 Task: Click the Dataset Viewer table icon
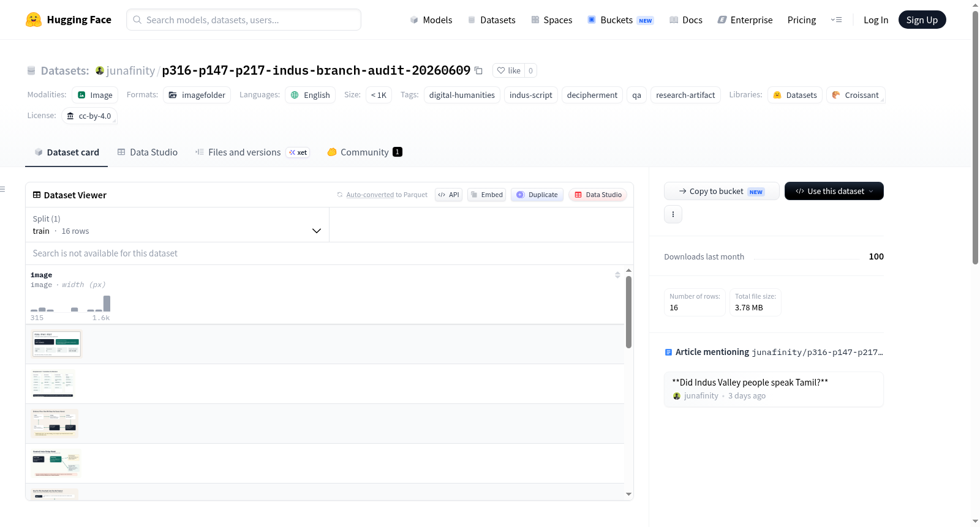click(x=37, y=195)
